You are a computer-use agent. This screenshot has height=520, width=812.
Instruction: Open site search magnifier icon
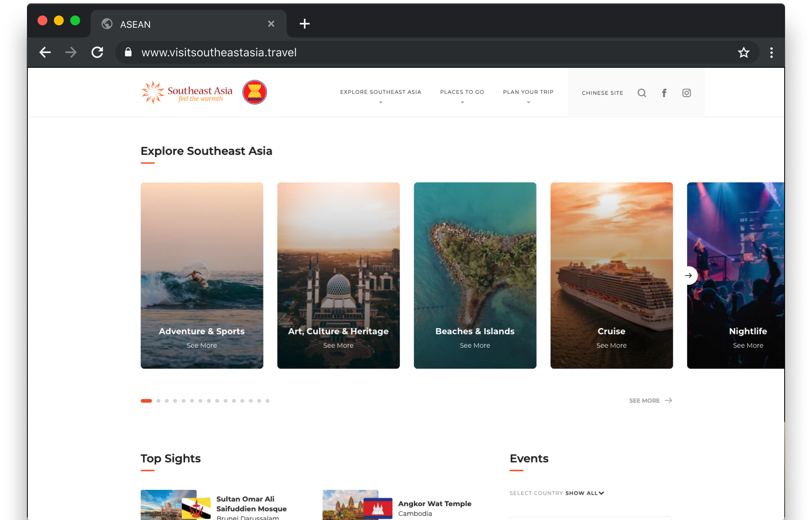click(642, 93)
